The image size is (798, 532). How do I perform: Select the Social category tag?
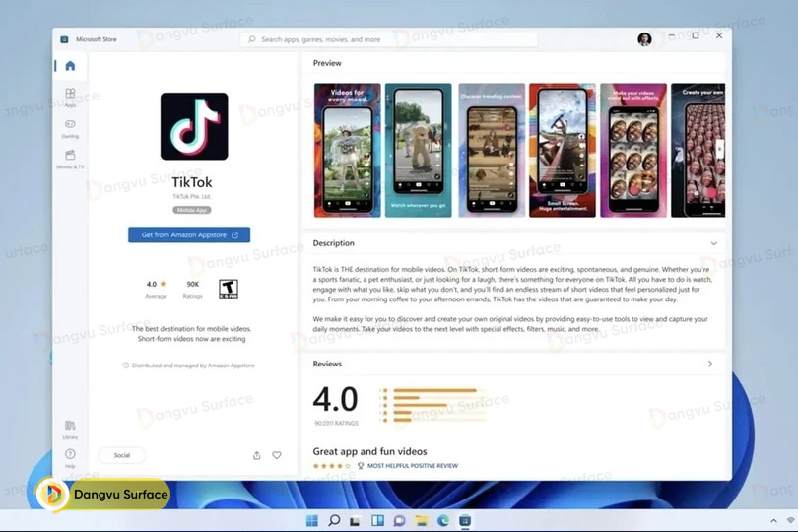(x=122, y=455)
